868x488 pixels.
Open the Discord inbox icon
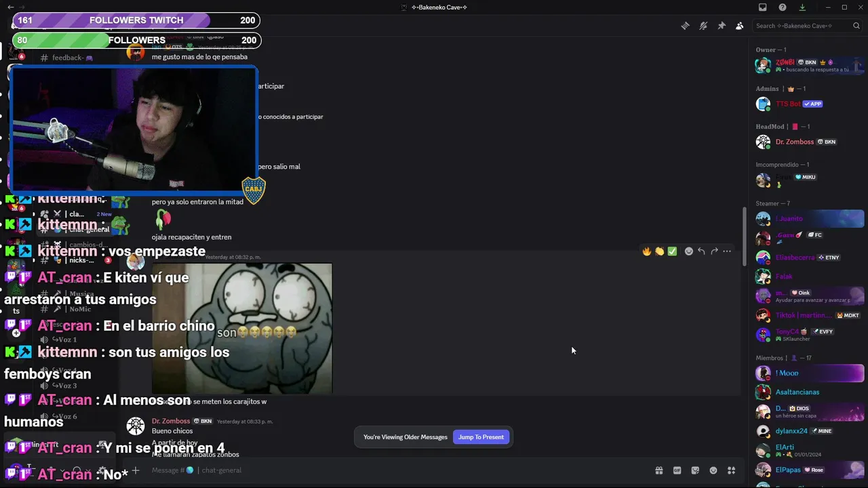[x=763, y=7]
